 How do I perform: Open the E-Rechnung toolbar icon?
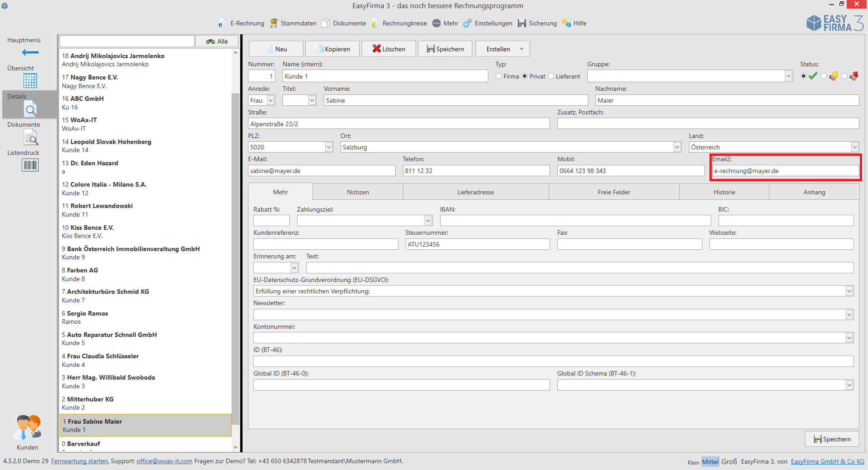tap(221, 24)
